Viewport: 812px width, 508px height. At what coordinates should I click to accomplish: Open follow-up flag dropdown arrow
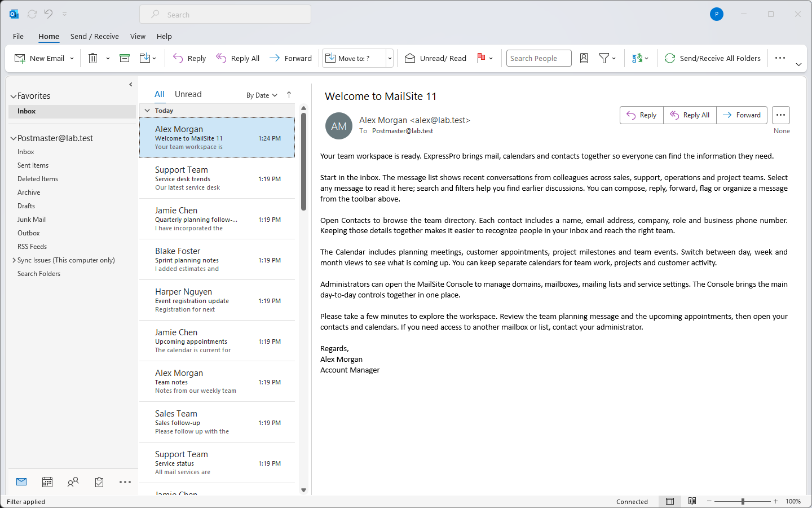click(491, 58)
